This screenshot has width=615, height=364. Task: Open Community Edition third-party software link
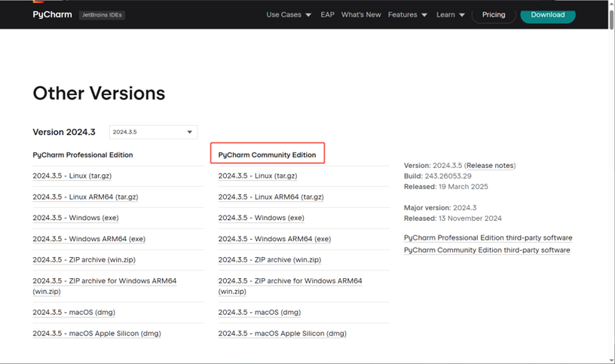487,249
